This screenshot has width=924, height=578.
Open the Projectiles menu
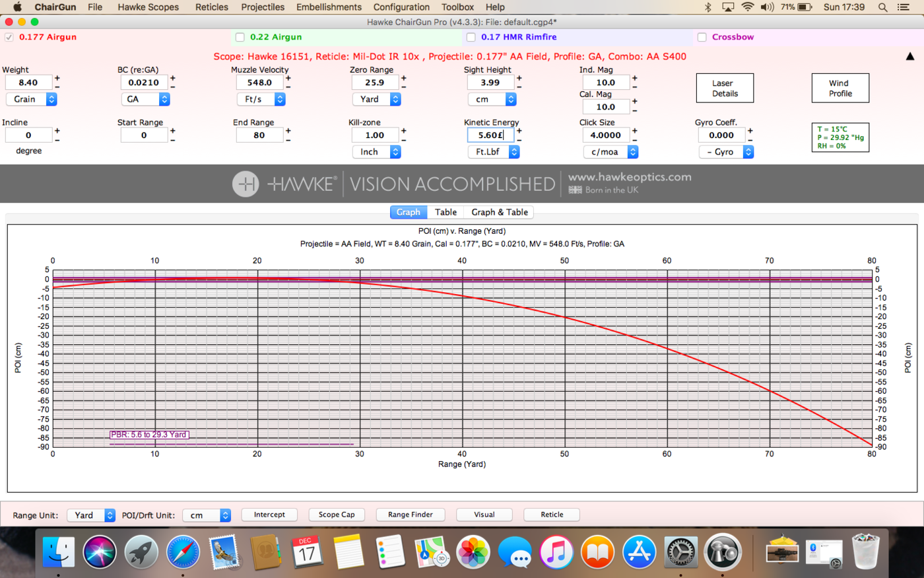pos(263,7)
